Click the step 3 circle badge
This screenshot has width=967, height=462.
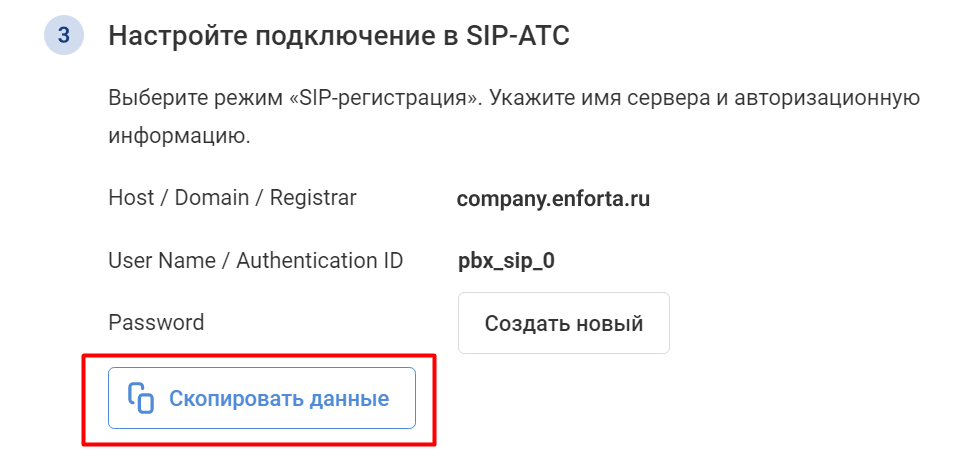pos(64,36)
